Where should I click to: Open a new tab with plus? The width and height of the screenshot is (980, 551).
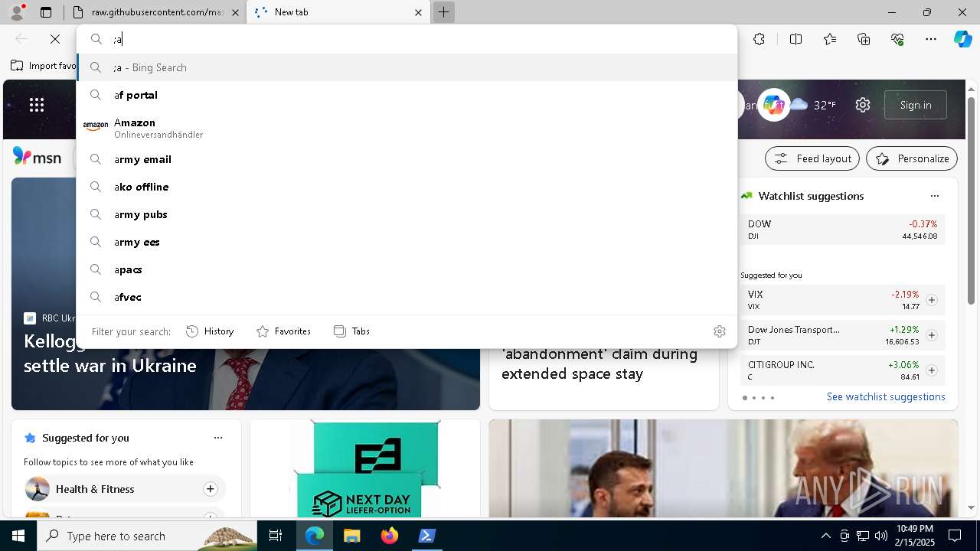point(443,12)
